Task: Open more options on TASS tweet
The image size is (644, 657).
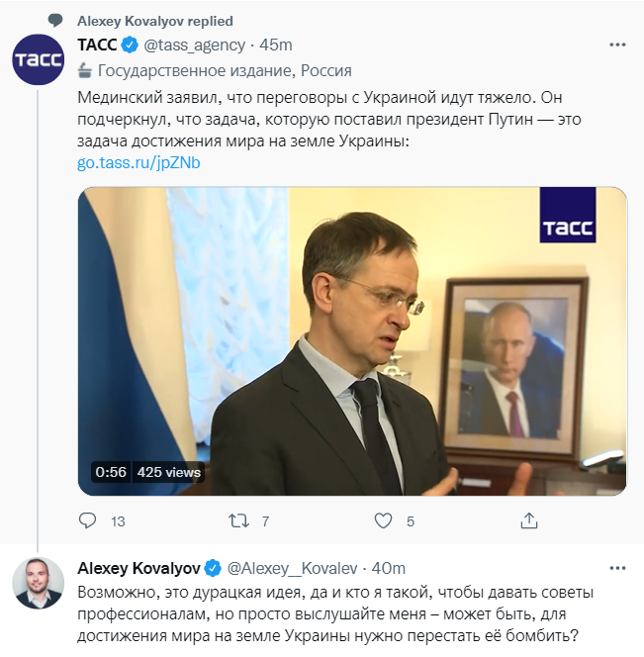Action: click(x=616, y=46)
